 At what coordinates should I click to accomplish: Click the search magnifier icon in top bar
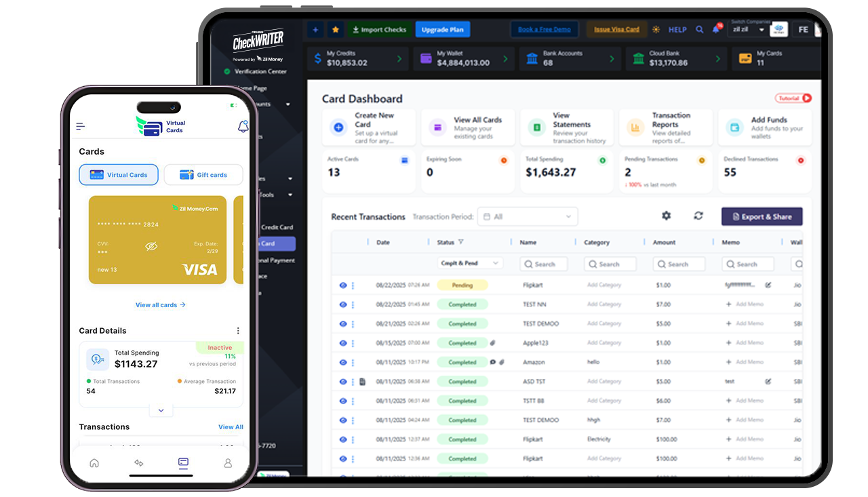pyautogui.click(x=700, y=30)
